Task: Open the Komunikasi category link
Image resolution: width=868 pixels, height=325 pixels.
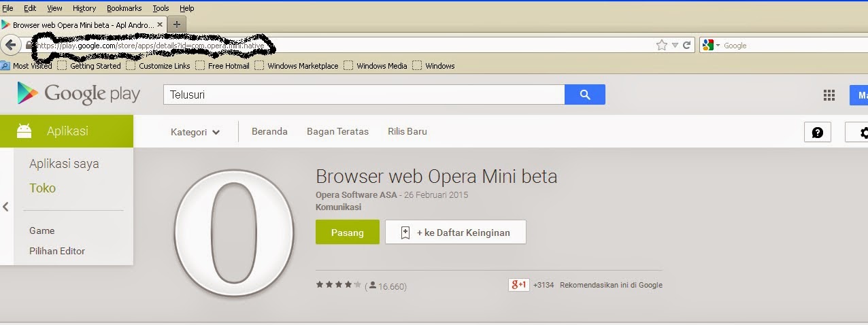Action: point(339,207)
